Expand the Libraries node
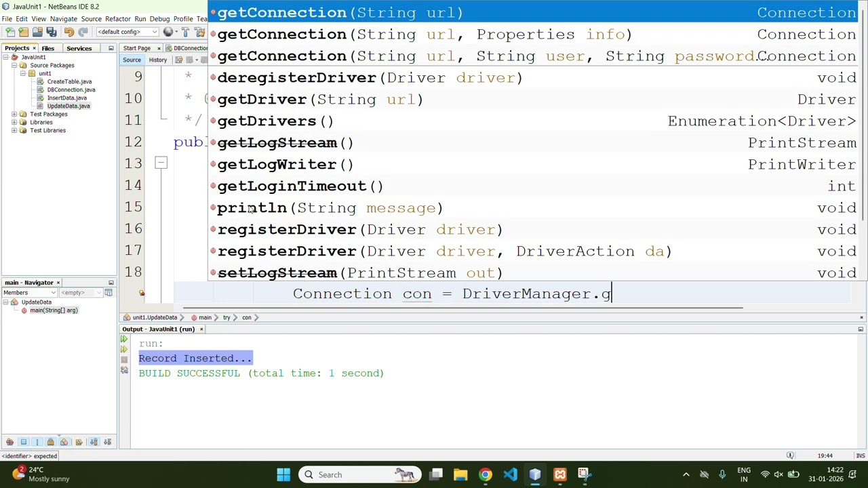 point(14,122)
